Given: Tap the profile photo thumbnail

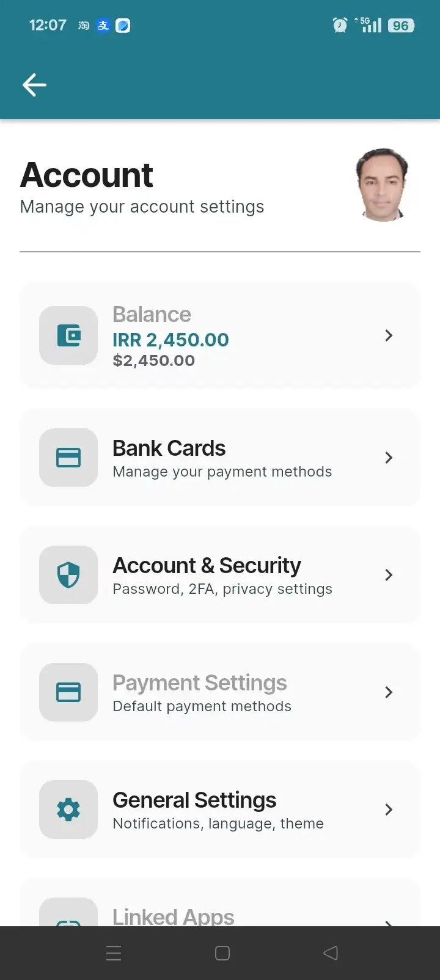Looking at the screenshot, I should point(382,185).
